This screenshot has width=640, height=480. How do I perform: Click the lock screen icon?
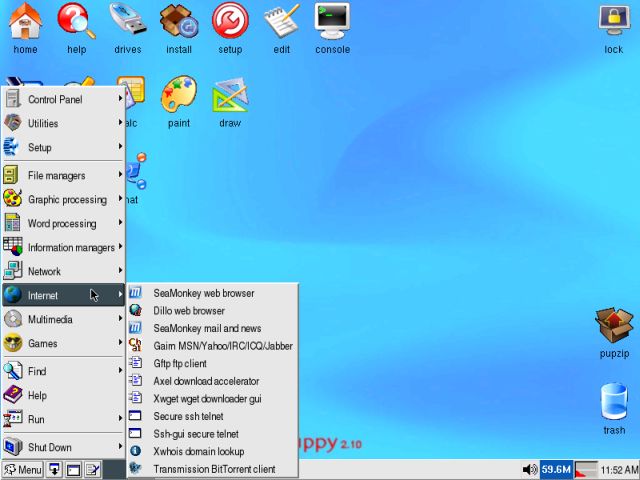(613, 20)
